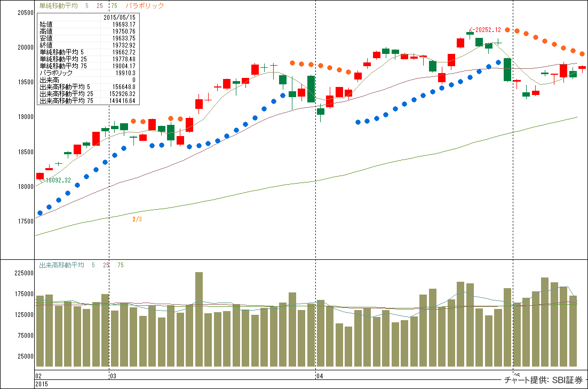Select the 02 month label on time axis
Screen dimensions: 588x389
[38, 376]
